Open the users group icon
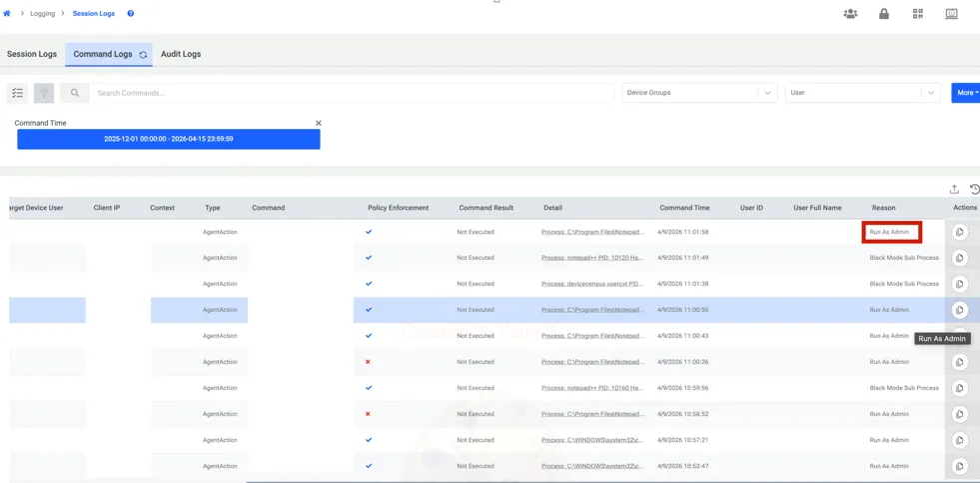 pyautogui.click(x=850, y=14)
